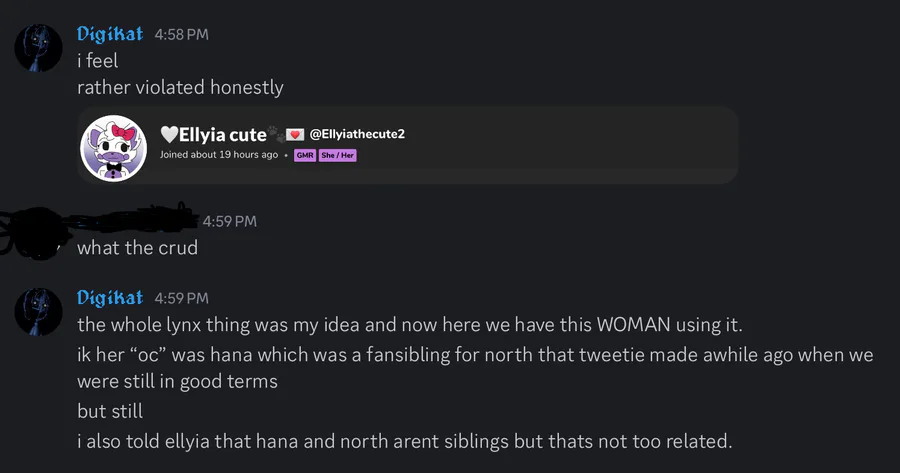Click Digikat's avatar on the 4:59 PM message
The image size is (900, 473).
coord(39,310)
